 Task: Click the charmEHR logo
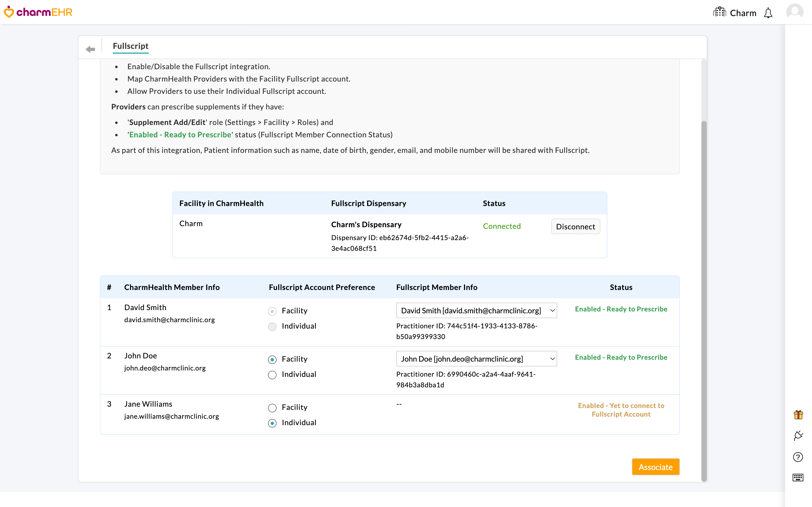tap(38, 12)
